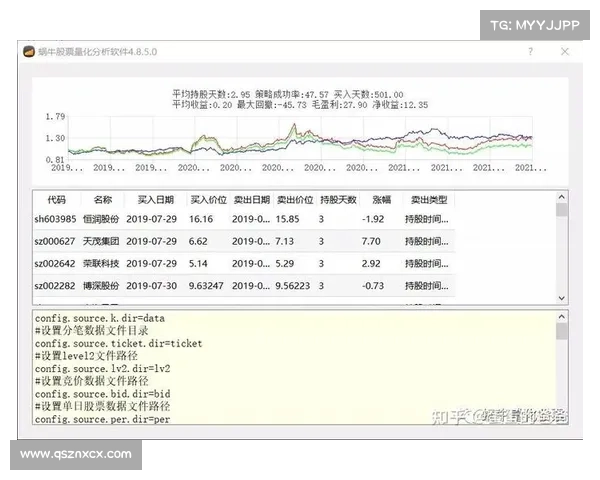The image size is (600, 480).
Task: Click the 1.79 y-axis label on chart
Action: pyautogui.click(x=55, y=116)
